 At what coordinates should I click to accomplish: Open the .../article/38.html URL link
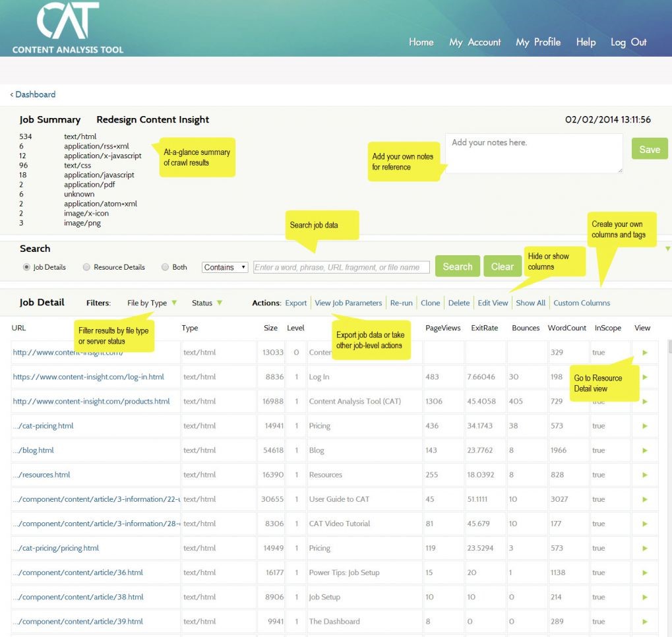78,597
